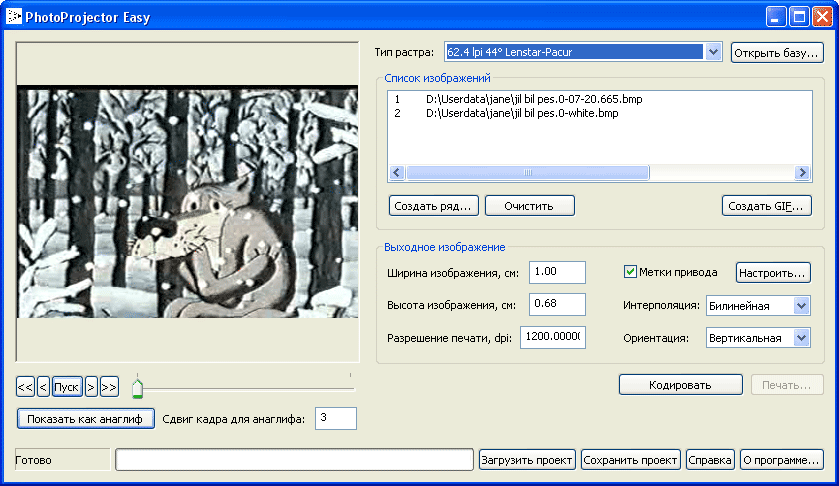The height and width of the screenshot is (486, 839).
Task: Open the Интерполяция dropdown
Action: click(x=758, y=306)
